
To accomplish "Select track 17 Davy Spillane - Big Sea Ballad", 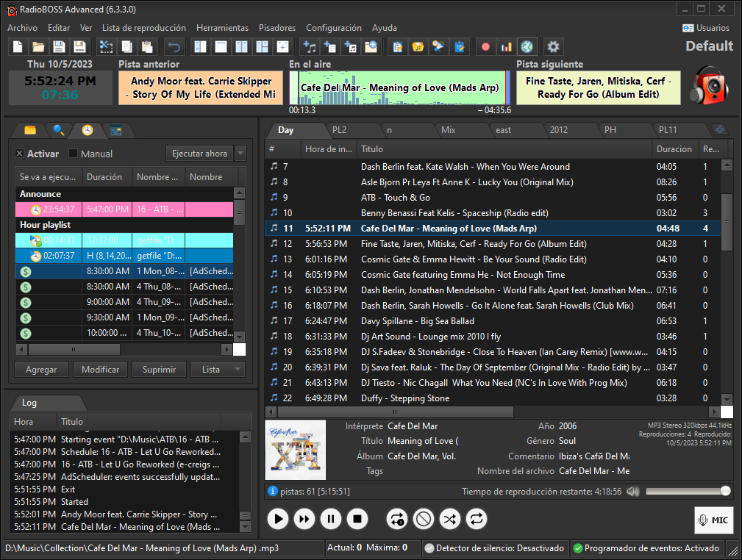I will (493, 321).
